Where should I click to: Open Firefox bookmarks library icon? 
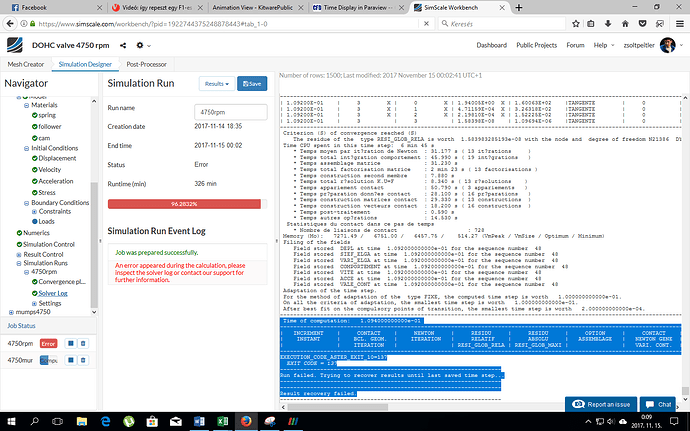(x=591, y=24)
